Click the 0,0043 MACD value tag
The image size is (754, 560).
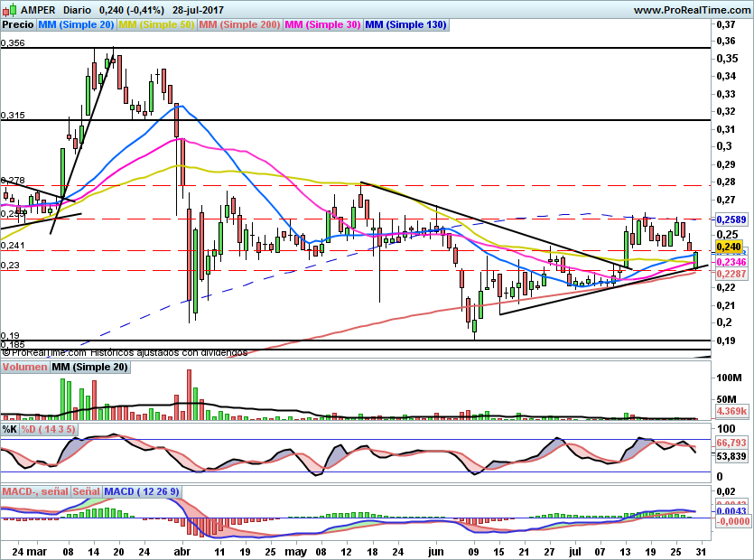coord(731,511)
